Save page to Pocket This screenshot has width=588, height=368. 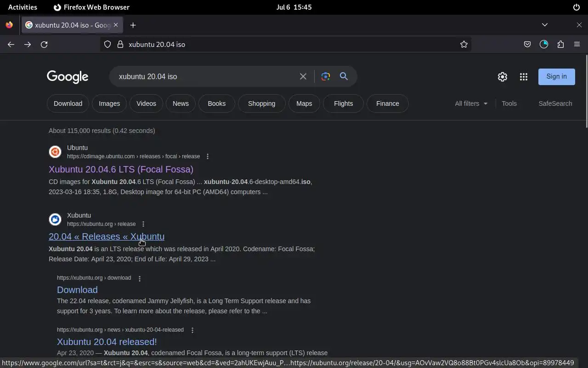[527, 44]
